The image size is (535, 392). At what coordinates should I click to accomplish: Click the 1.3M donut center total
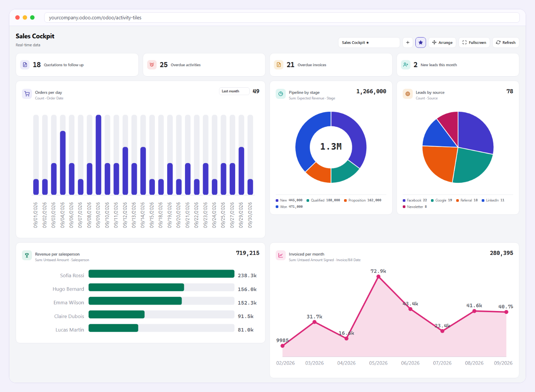click(x=331, y=147)
